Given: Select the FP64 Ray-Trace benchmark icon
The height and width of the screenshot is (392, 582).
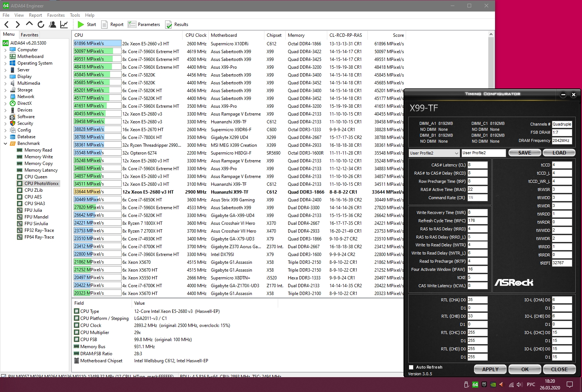Looking at the screenshot, I should (20, 237).
